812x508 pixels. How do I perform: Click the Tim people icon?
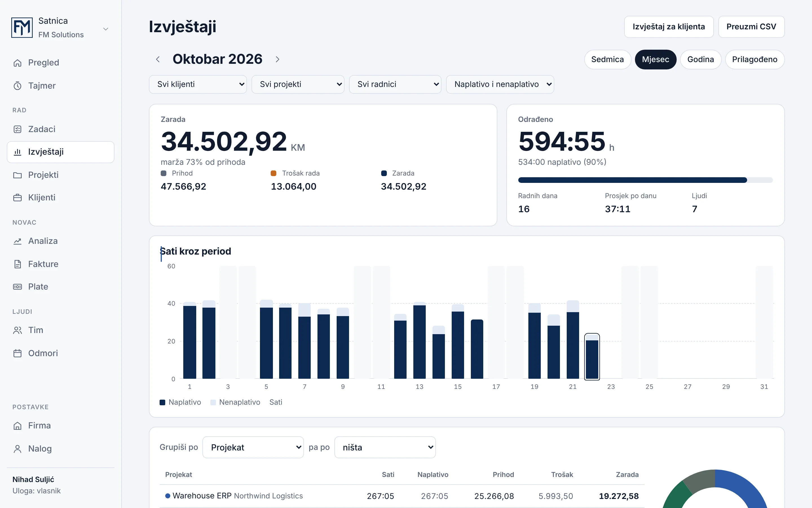click(x=17, y=330)
